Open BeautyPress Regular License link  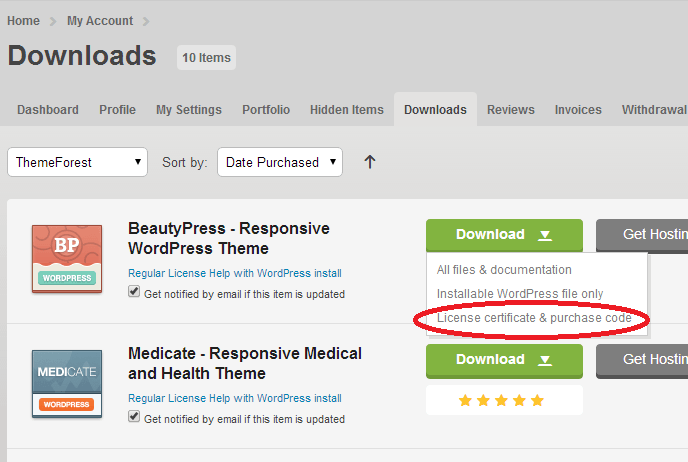point(165,273)
